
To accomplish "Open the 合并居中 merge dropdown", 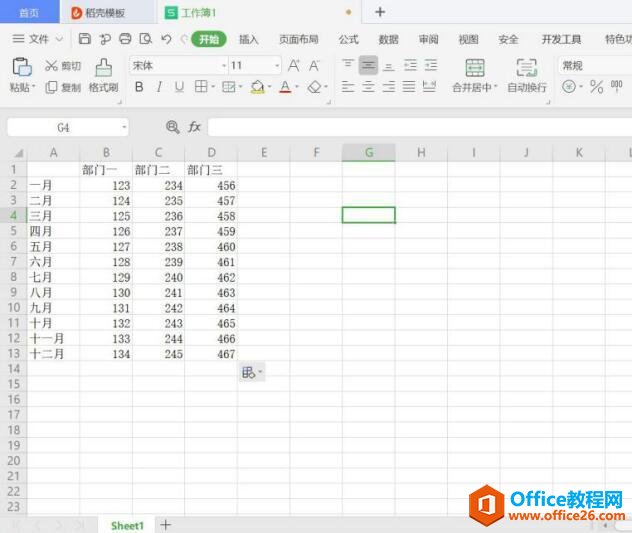I will pyautogui.click(x=496, y=87).
